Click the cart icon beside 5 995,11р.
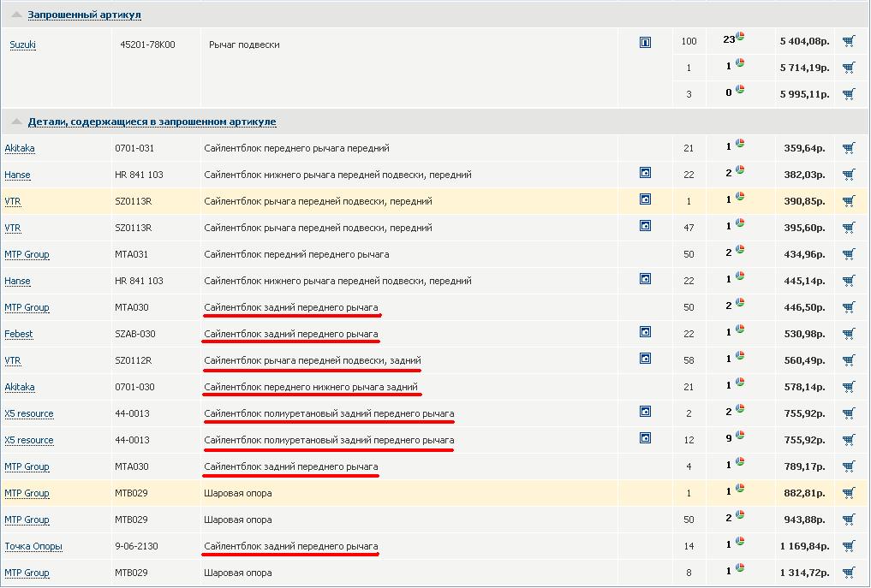 [849, 94]
